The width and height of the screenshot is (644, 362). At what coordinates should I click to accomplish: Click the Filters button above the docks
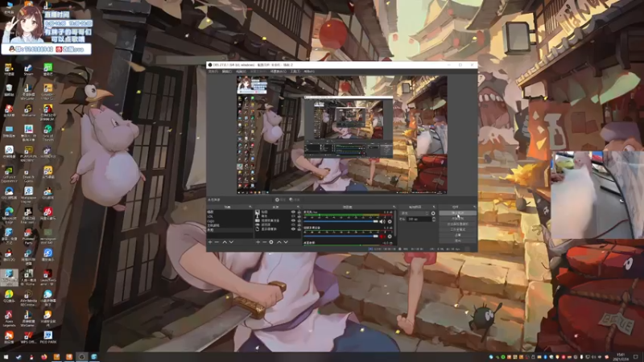[295, 200]
